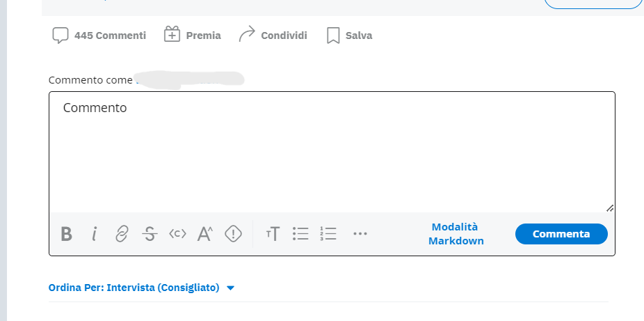Apply heading style with the heading icon
This screenshot has width=644, height=321.
(273, 234)
